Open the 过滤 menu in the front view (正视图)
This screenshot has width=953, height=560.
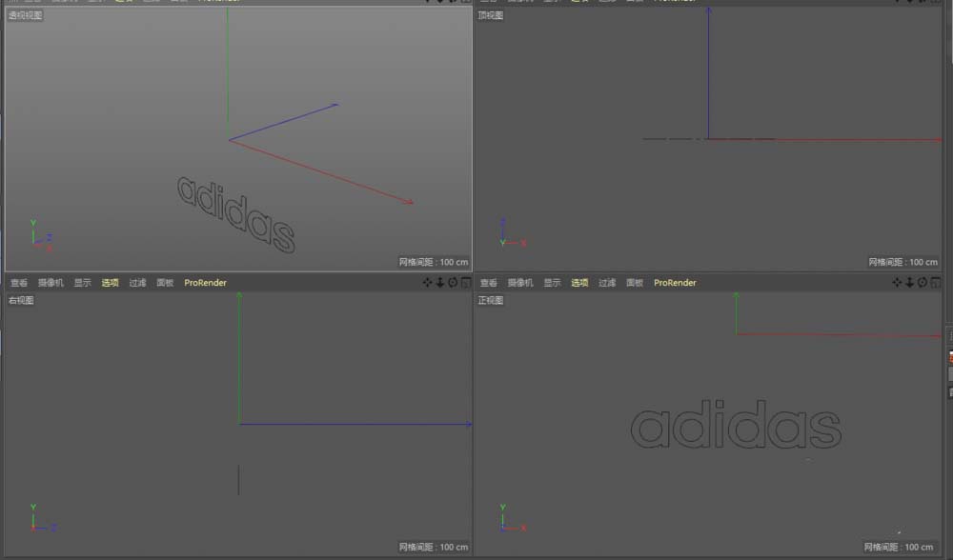pos(607,283)
